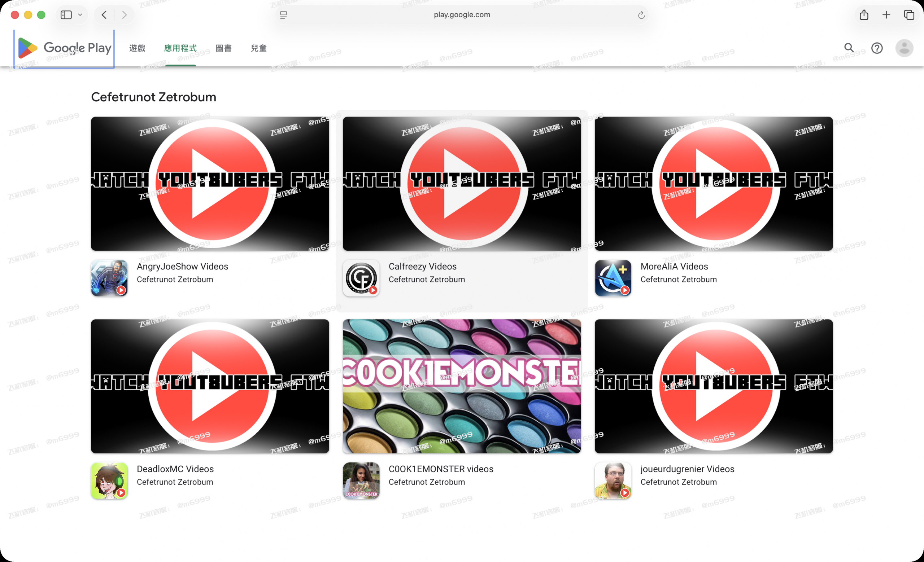Open the Calfreezy Videos title link
The width and height of the screenshot is (924, 562).
click(x=423, y=266)
